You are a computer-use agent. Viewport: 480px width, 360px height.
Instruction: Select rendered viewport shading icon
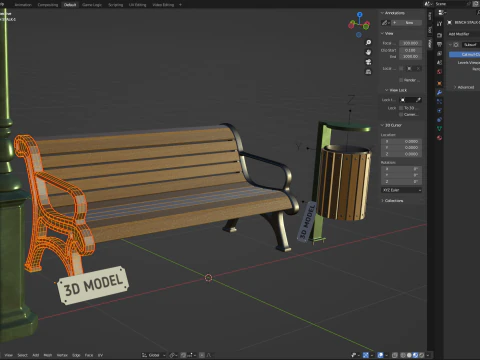pyautogui.click(x=422, y=355)
